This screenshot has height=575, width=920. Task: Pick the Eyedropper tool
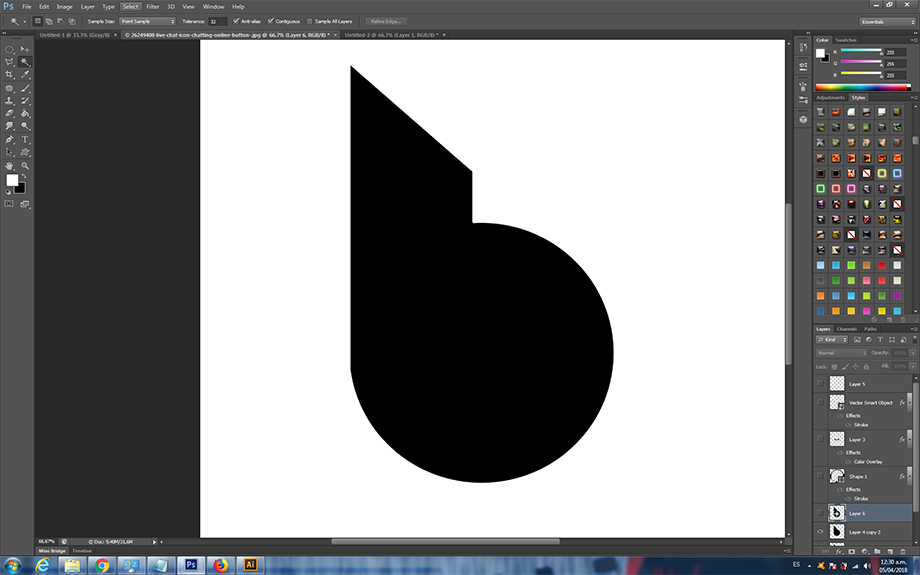click(x=25, y=74)
